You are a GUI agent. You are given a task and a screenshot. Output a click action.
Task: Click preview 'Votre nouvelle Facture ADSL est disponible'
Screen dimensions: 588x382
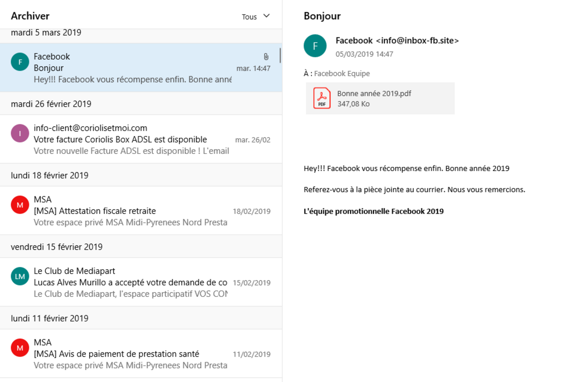117,151
